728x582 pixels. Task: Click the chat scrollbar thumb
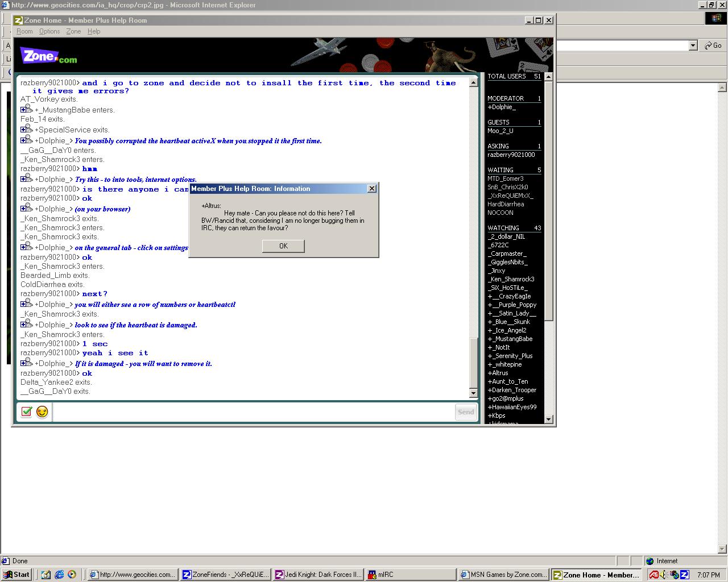tap(473, 363)
